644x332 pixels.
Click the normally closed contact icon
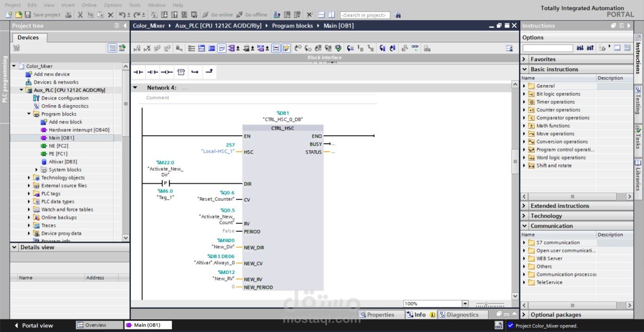coord(152,72)
